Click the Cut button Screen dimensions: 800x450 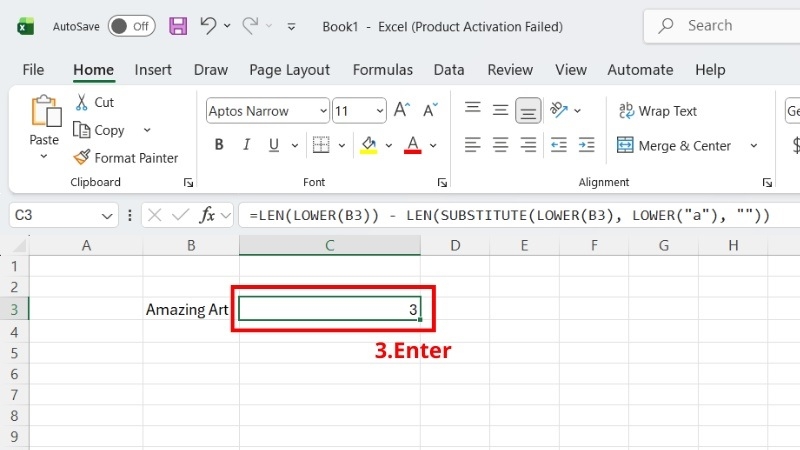(95, 102)
